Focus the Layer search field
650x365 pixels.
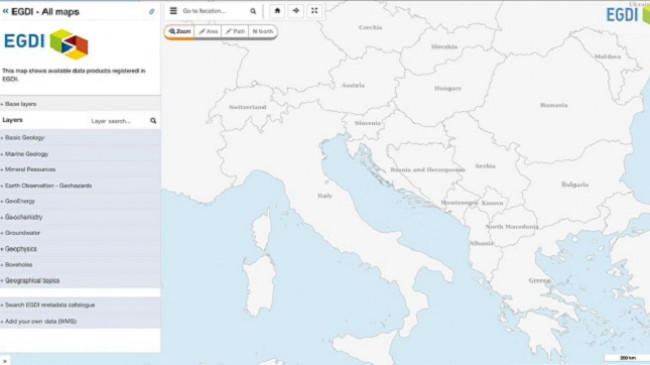tap(118, 121)
